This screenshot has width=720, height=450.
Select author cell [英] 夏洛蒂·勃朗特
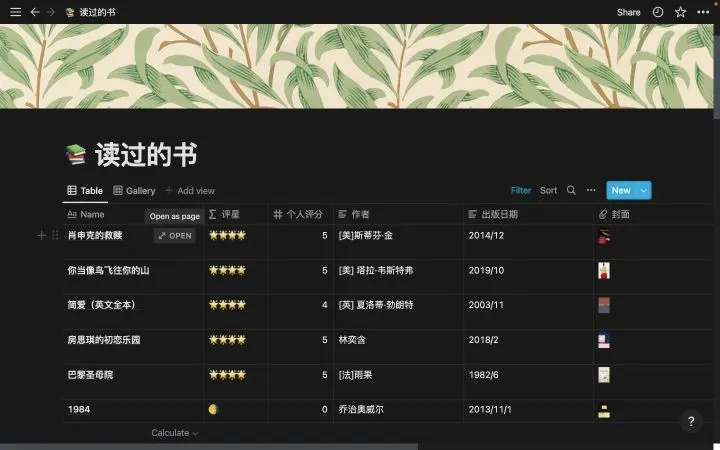click(398, 312)
